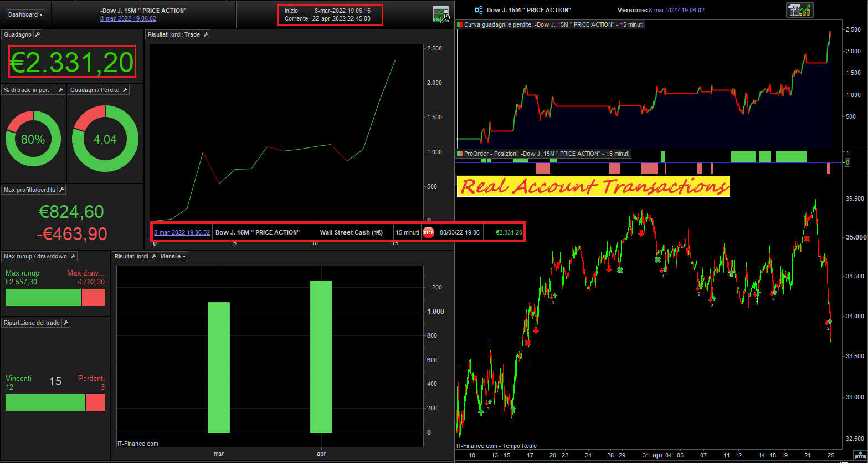Click the Ripartizione dei trade panel label
The width and height of the screenshot is (868, 463).
(32, 323)
